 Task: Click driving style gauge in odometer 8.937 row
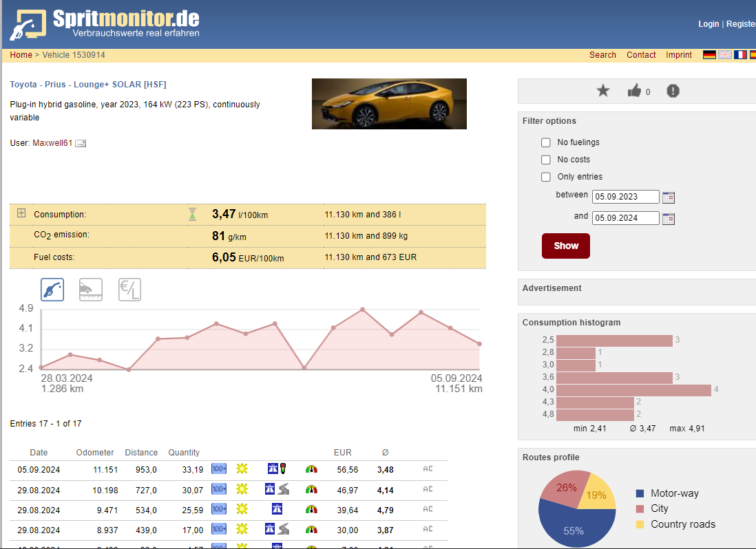(x=311, y=530)
